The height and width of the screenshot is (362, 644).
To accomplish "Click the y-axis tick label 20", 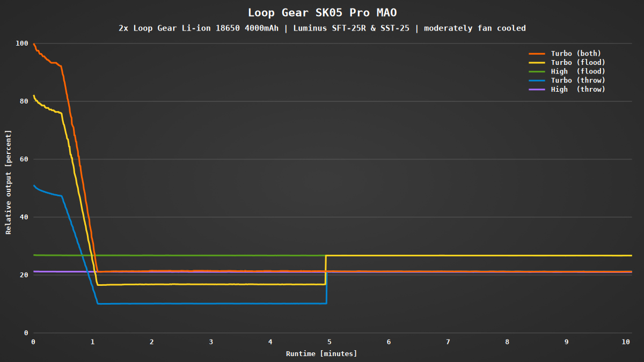I will click(24, 275).
